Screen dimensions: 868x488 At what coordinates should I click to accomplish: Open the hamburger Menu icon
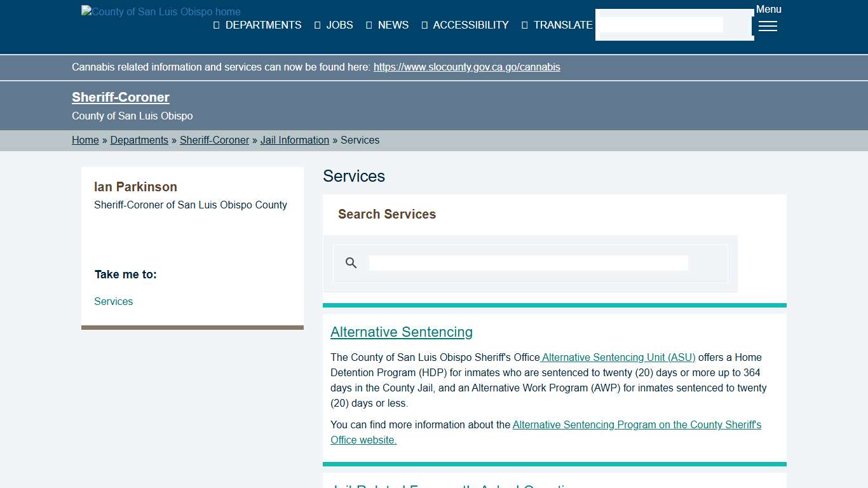(768, 27)
